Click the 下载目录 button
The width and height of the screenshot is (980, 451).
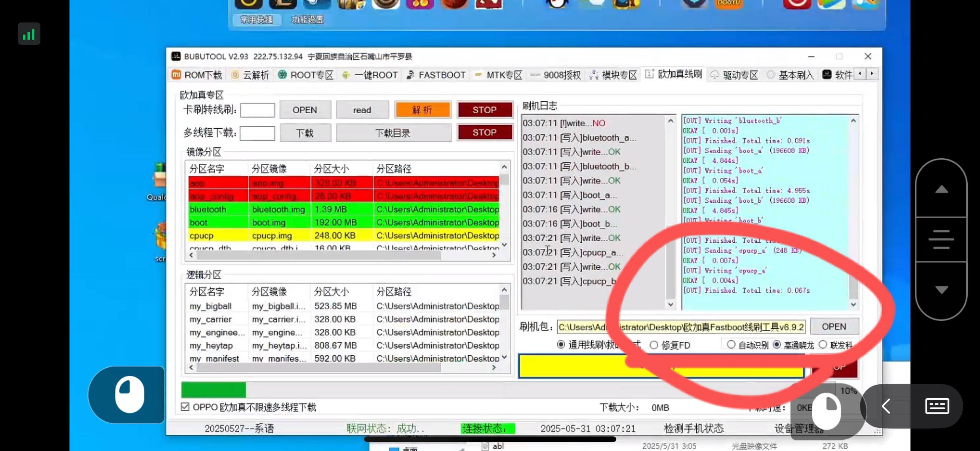[393, 133]
